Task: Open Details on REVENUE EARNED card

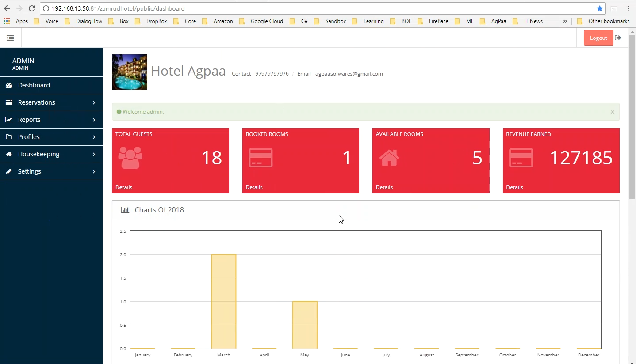Action: 515,187
